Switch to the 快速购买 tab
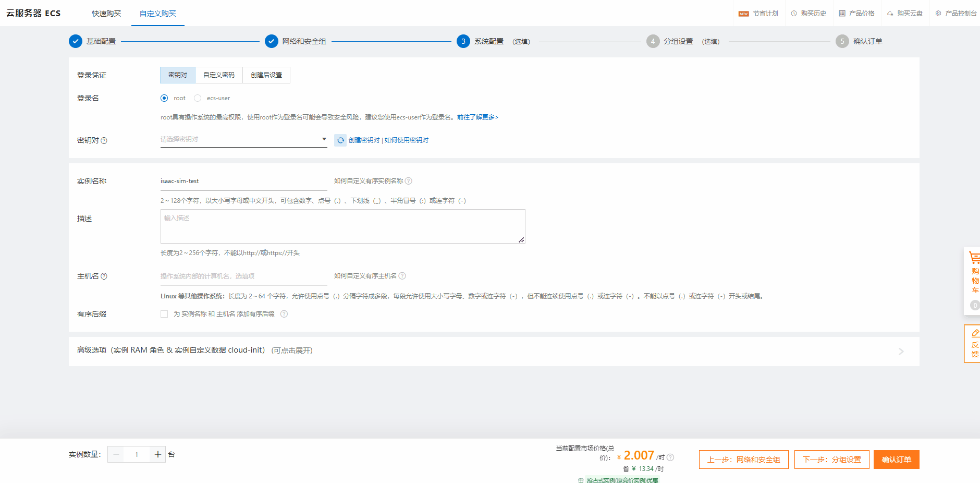 106,14
